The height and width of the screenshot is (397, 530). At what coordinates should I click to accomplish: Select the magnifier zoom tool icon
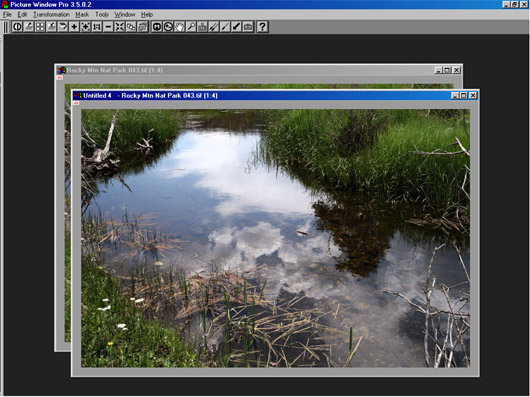tap(191, 27)
